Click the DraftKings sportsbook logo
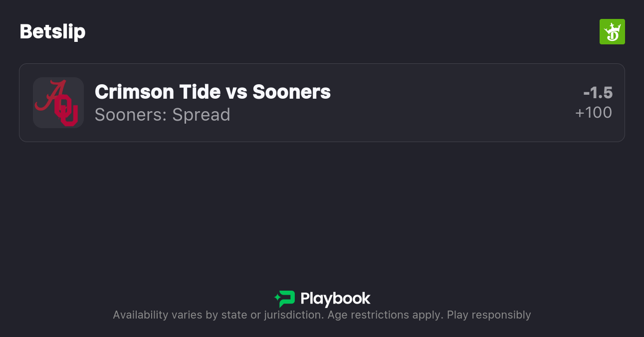 [x=612, y=32]
